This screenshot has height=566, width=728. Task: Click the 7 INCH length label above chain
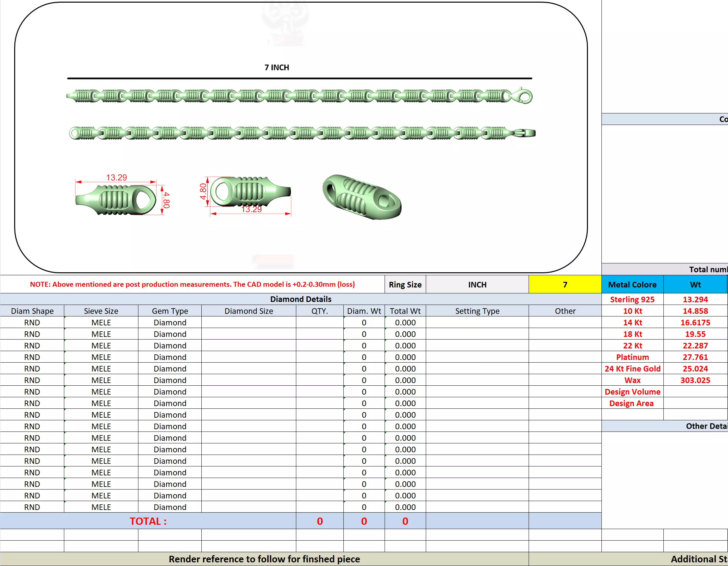pyautogui.click(x=277, y=67)
